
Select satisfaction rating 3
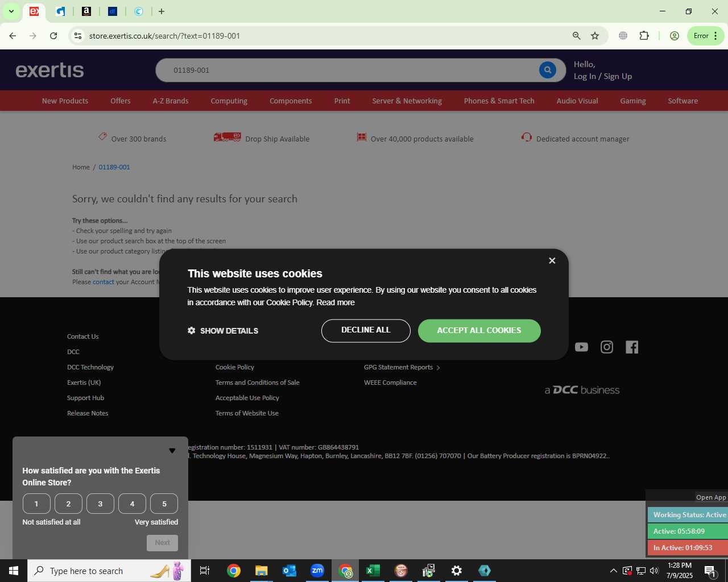[x=100, y=504]
